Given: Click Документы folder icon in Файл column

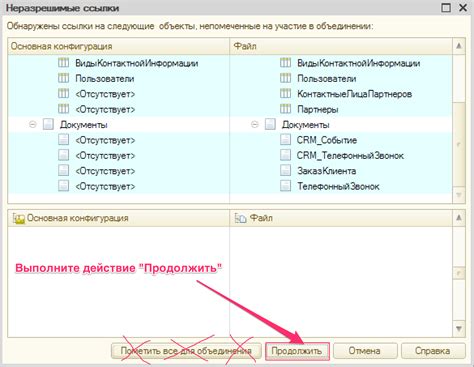Looking at the screenshot, I should 270,124.
